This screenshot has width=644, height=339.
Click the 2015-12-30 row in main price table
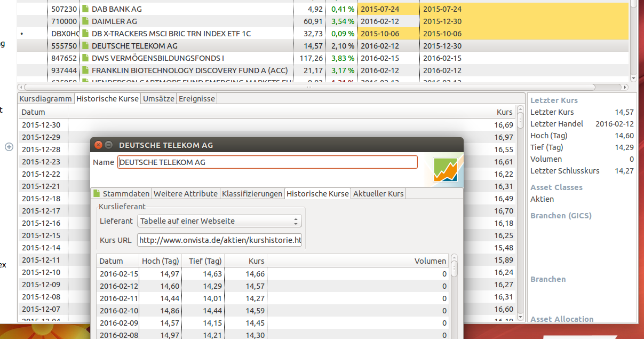point(267,125)
